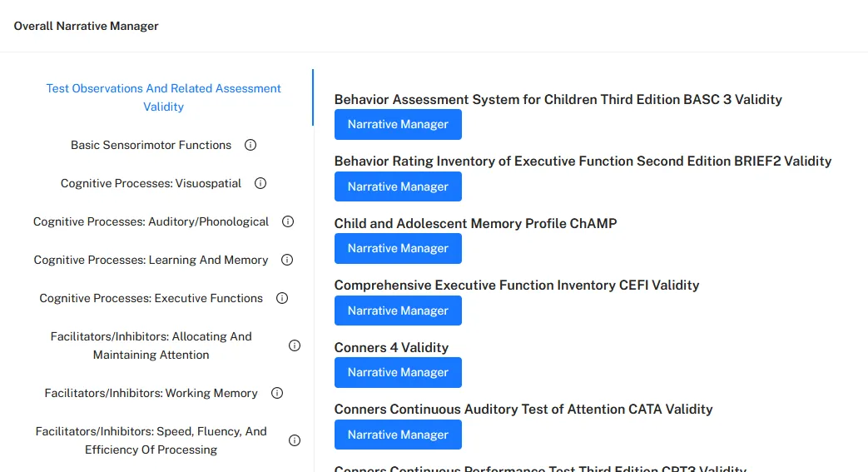This screenshot has height=472, width=868.
Task: Switch to Basic Sensorimotor Functions section
Action: 151,145
